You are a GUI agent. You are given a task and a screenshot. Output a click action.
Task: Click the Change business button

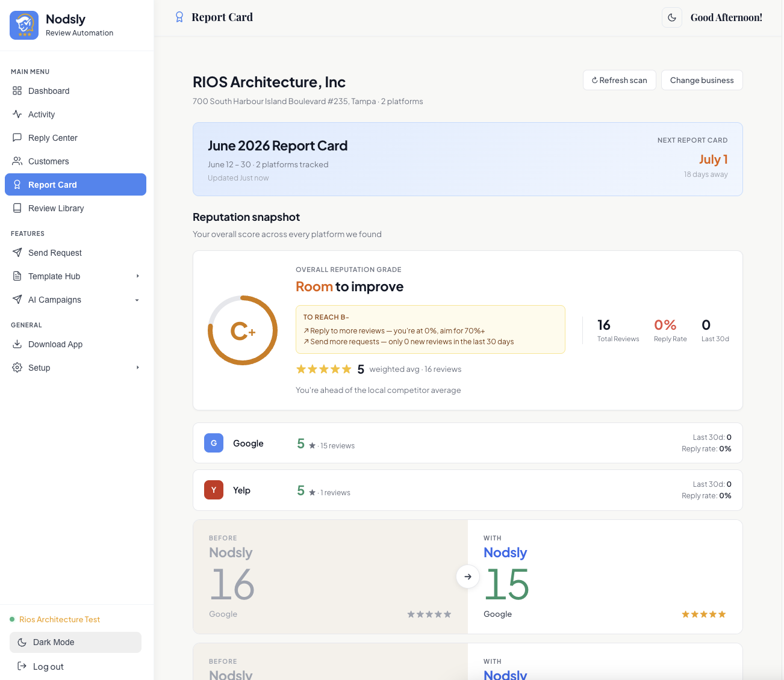click(702, 80)
